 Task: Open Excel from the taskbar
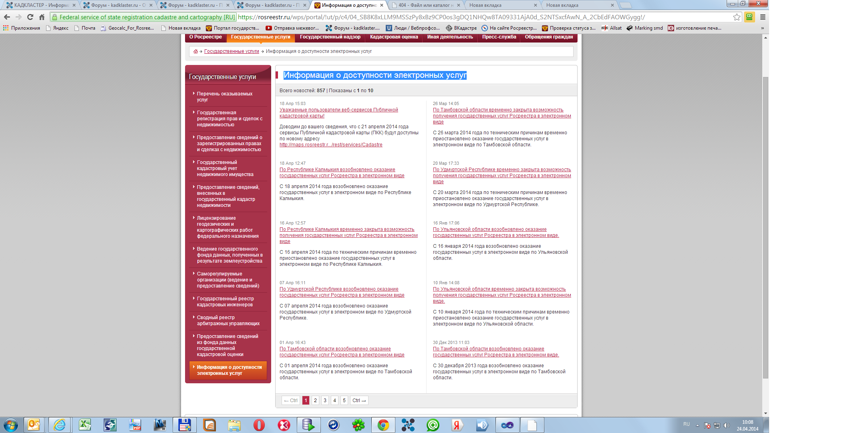85,425
